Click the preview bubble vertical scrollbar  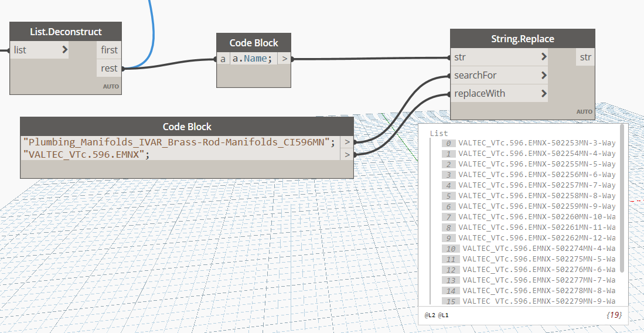click(x=622, y=198)
